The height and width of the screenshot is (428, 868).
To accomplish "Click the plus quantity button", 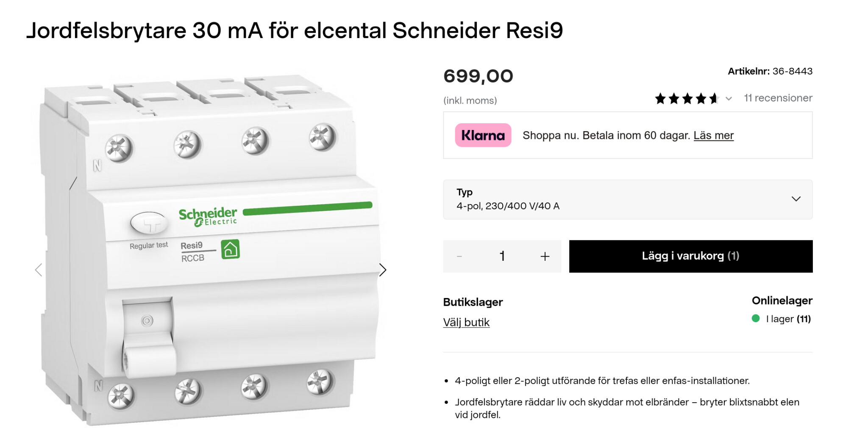I will click(545, 256).
